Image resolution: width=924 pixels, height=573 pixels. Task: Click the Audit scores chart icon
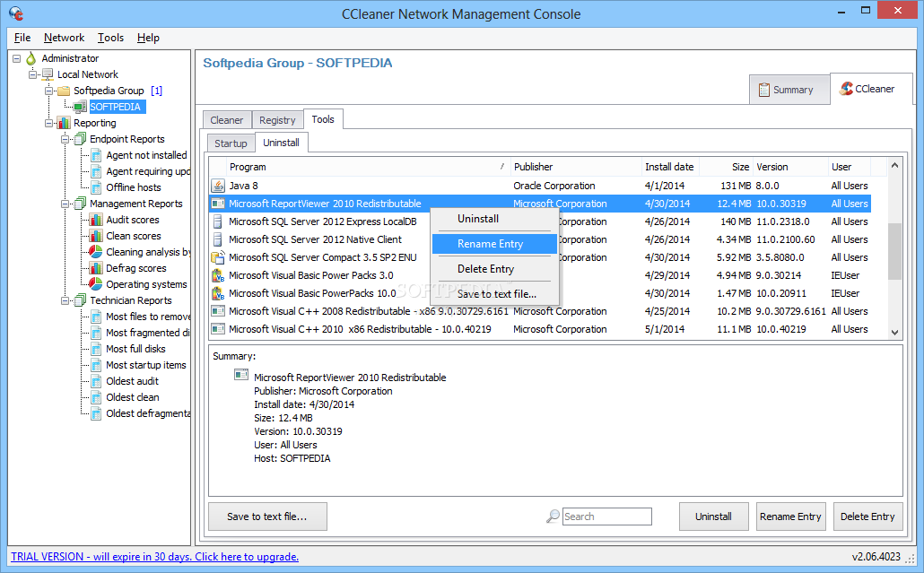tap(96, 220)
